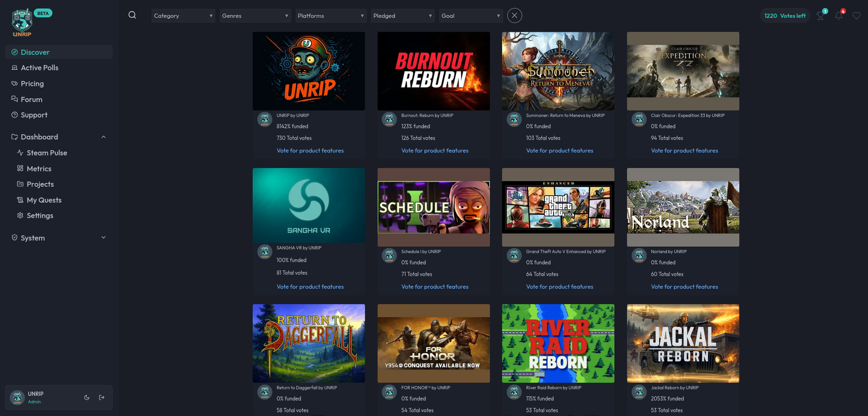The image size is (868, 416).
Task: Click the logout icon beside UNRIP Admin
Action: (101, 398)
